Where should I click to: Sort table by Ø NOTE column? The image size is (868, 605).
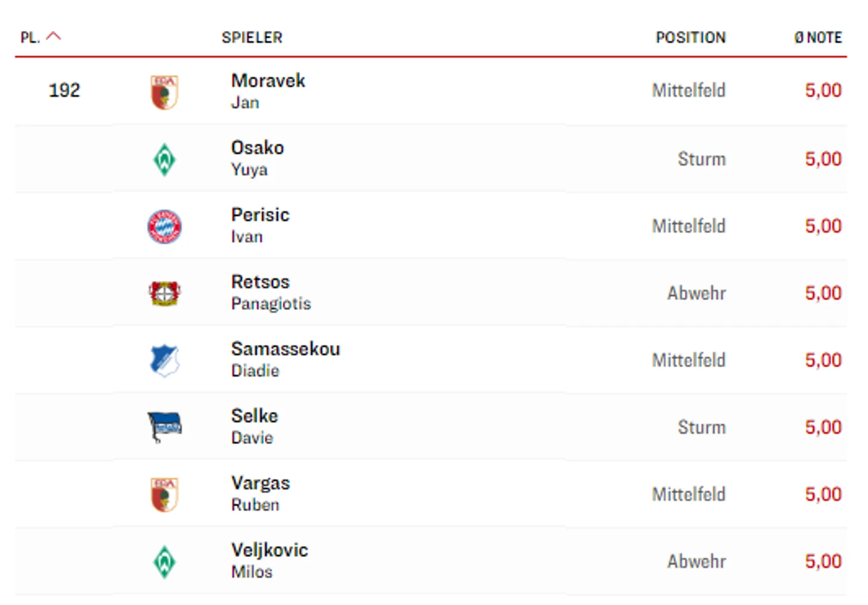pyautogui.click(x=818, y=37)
